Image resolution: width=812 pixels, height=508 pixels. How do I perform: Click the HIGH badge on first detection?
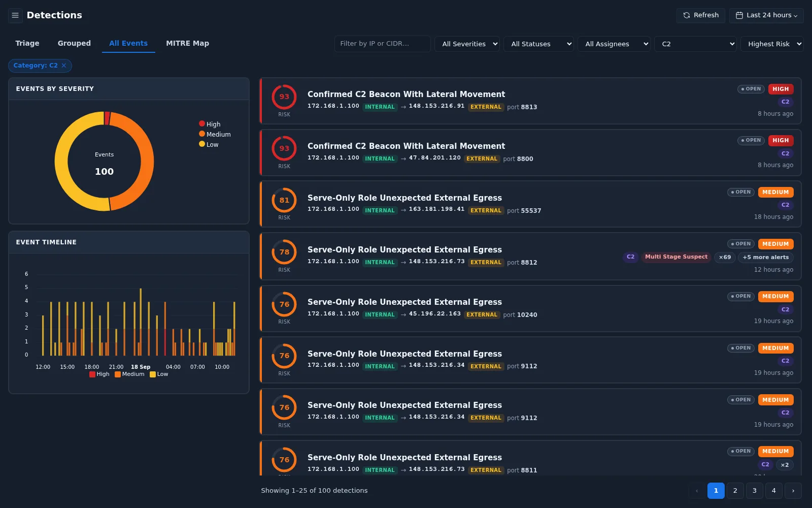781,89
